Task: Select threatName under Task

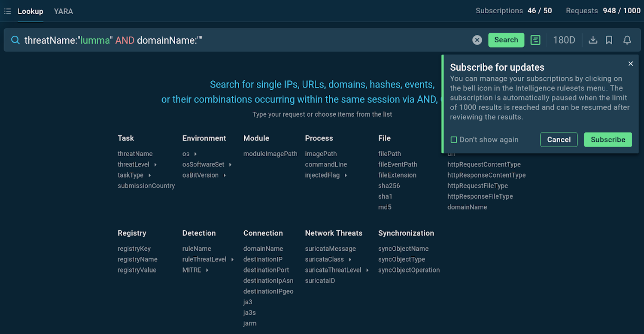Action: click(135, 154)
